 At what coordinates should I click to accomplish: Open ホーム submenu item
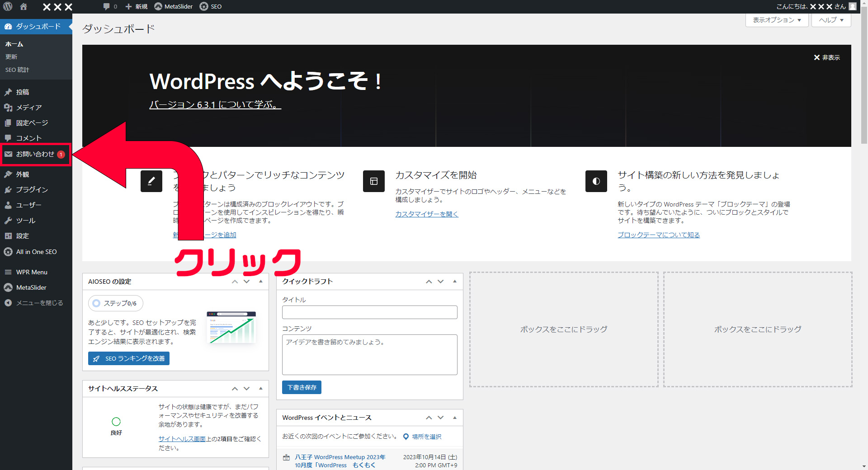[14, 44]
